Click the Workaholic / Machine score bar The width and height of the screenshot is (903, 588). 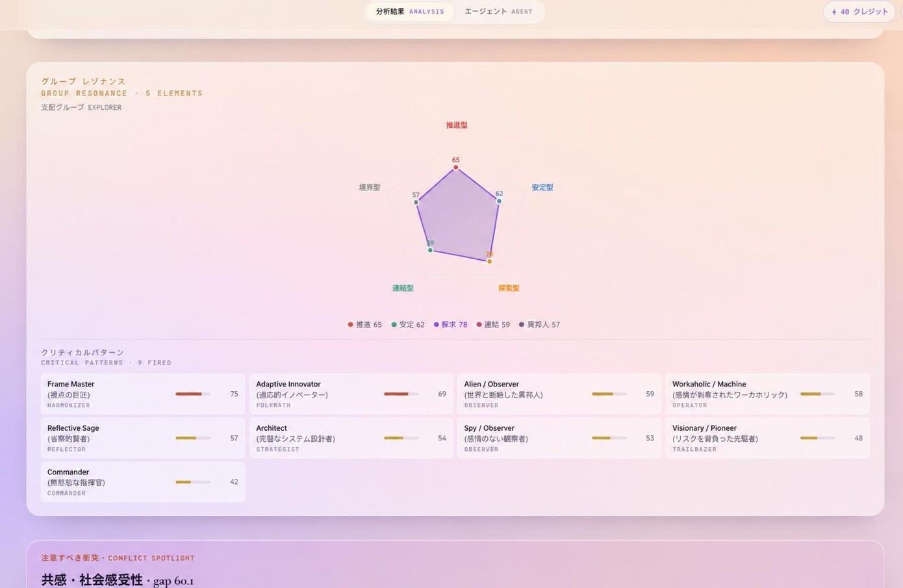[818, 394]
